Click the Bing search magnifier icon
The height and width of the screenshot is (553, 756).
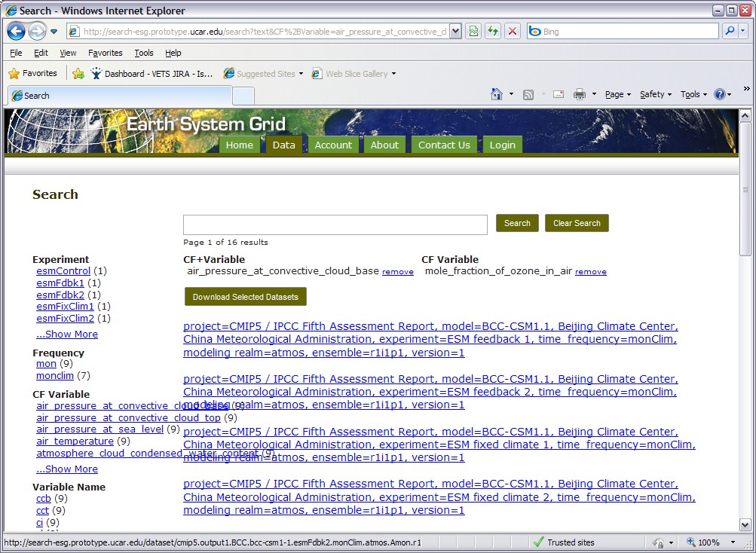coord(729,32)
